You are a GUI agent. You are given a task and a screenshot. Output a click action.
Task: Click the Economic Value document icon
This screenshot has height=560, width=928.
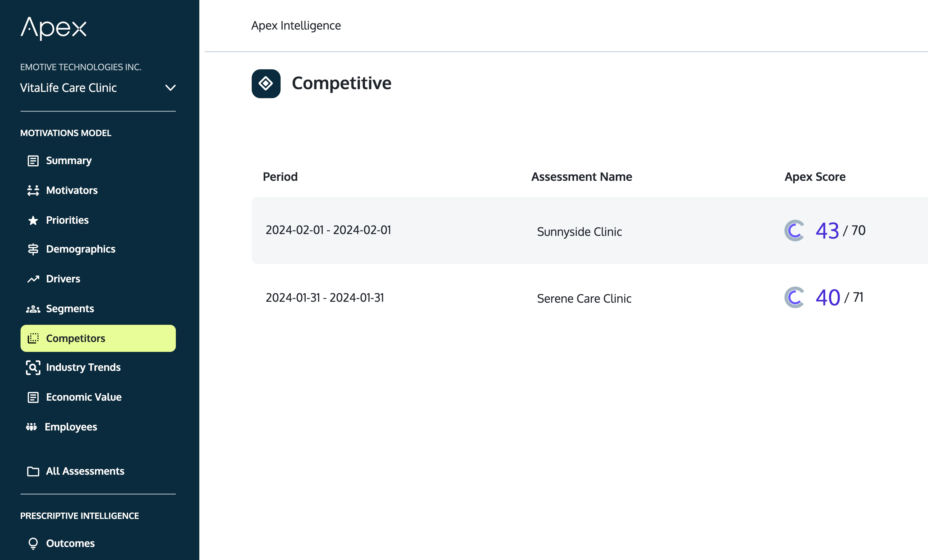click(x=33, y=397)
